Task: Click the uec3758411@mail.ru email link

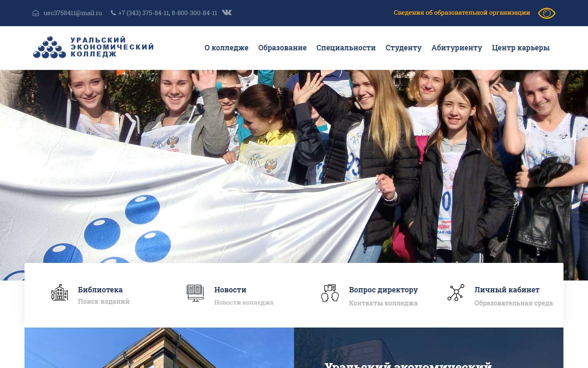Action: 73,13
